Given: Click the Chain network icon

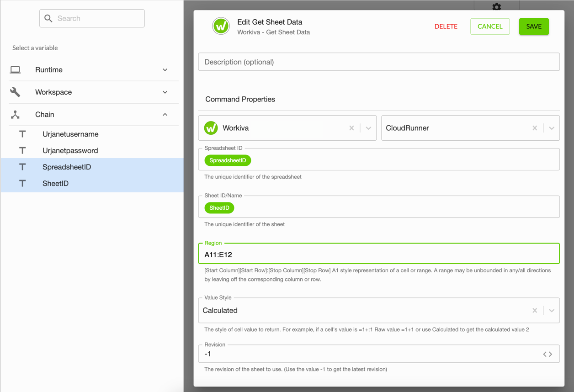Looking at the screenshot, I should coord(15,115).
